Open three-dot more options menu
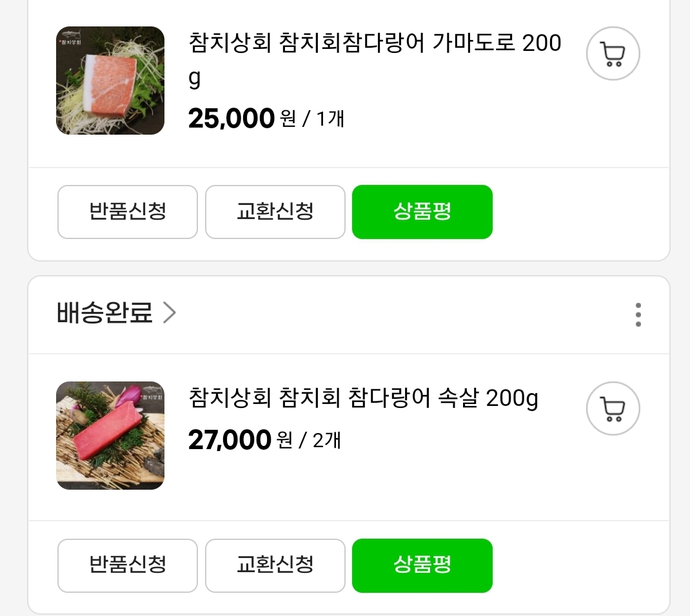 pyautogui.click(x=638, y=314)
